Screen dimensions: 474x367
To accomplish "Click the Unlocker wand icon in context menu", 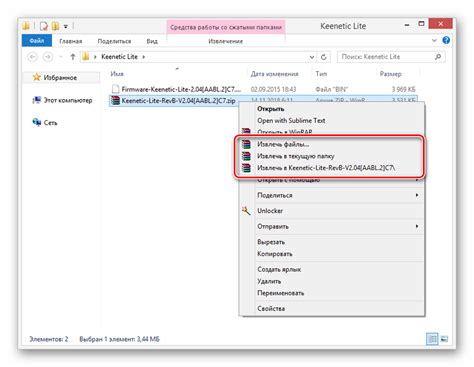I will point(246,211).
